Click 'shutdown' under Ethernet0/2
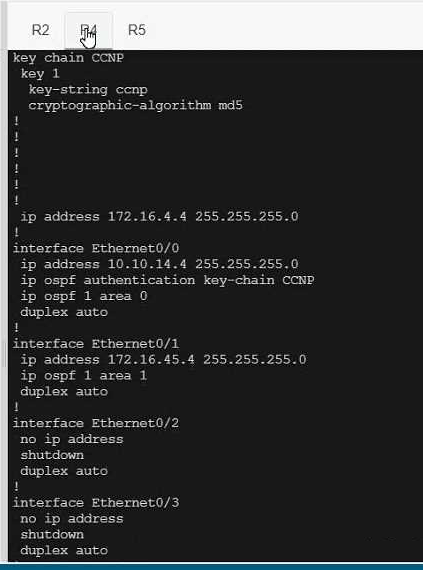This screenshot has width=423, height=570. tap(52, 455)
